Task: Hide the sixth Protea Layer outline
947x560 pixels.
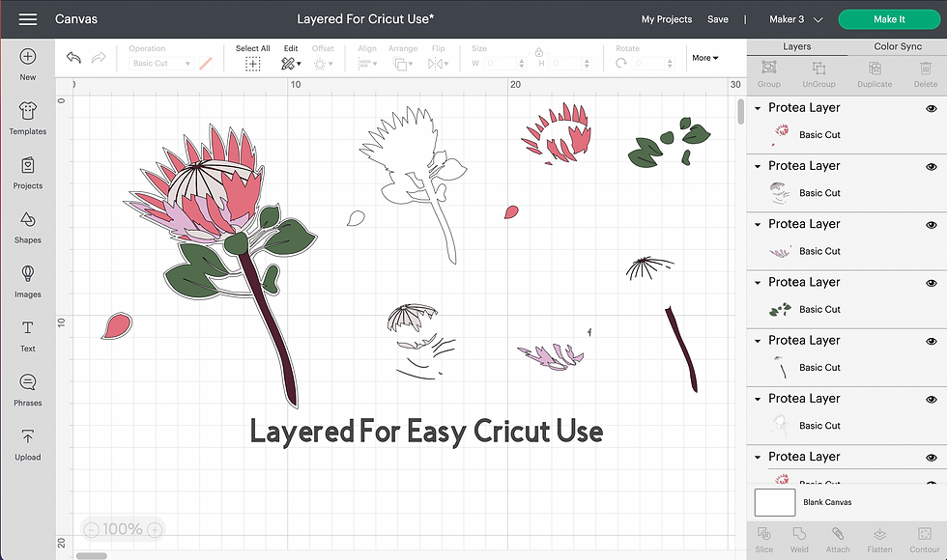Action: click(x=932, y=400)
